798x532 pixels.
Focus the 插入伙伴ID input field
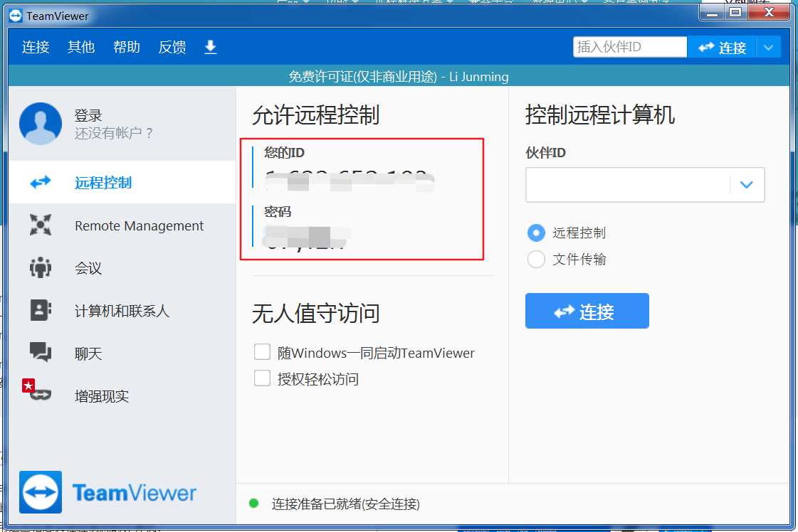[x=630, y=47]
